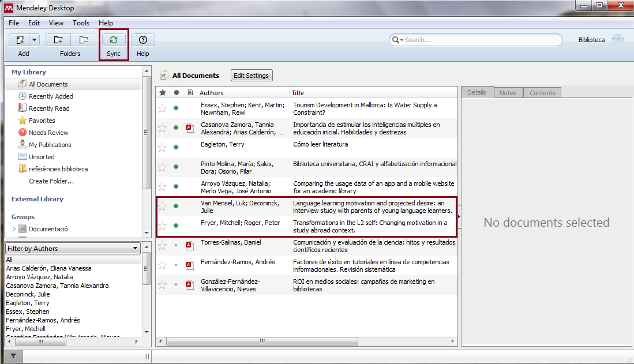Star the Casanova Zamora document

(162, 128)
